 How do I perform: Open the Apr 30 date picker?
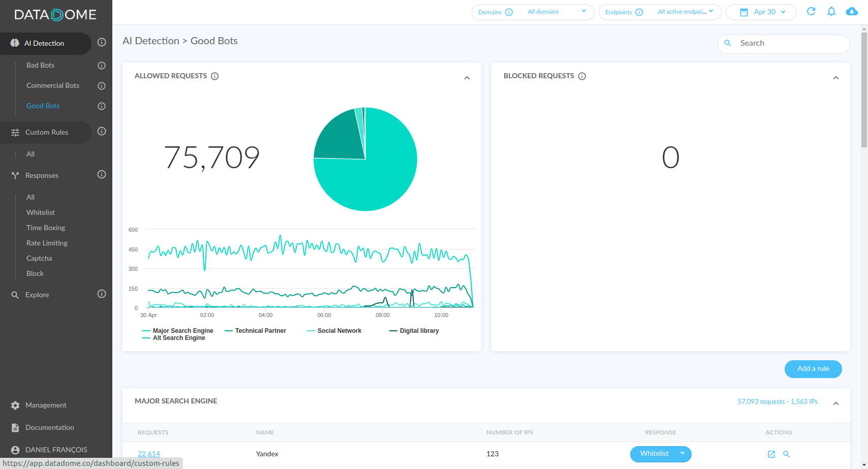point(761,12)
